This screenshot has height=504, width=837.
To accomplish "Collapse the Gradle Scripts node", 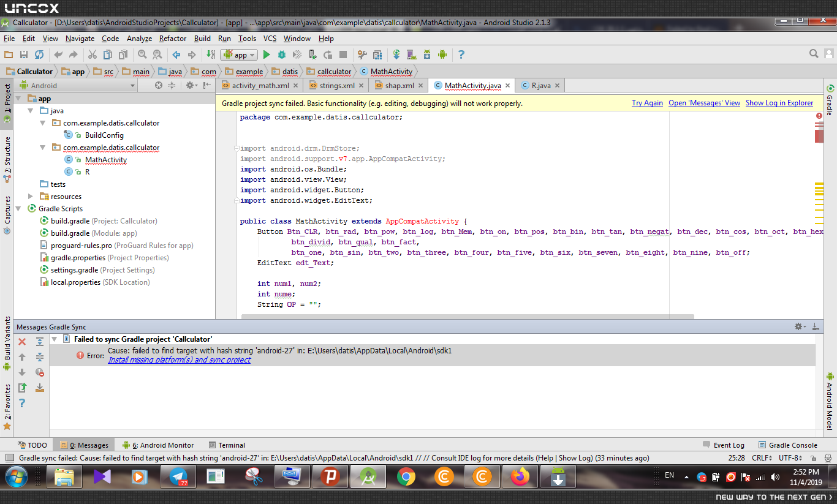I will tap(18, 209).
